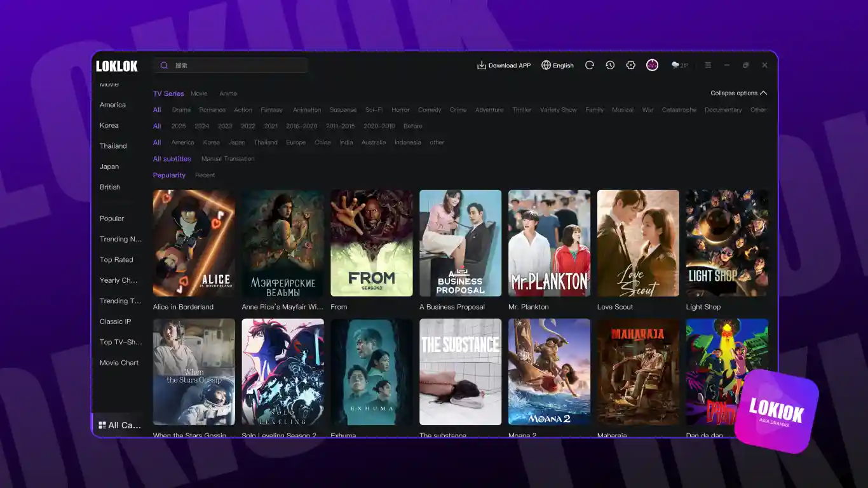Screen dimensions: 868x488
Task: Click the All Categories grid icon
Action: pyautogui.click(x=102, y=425)
